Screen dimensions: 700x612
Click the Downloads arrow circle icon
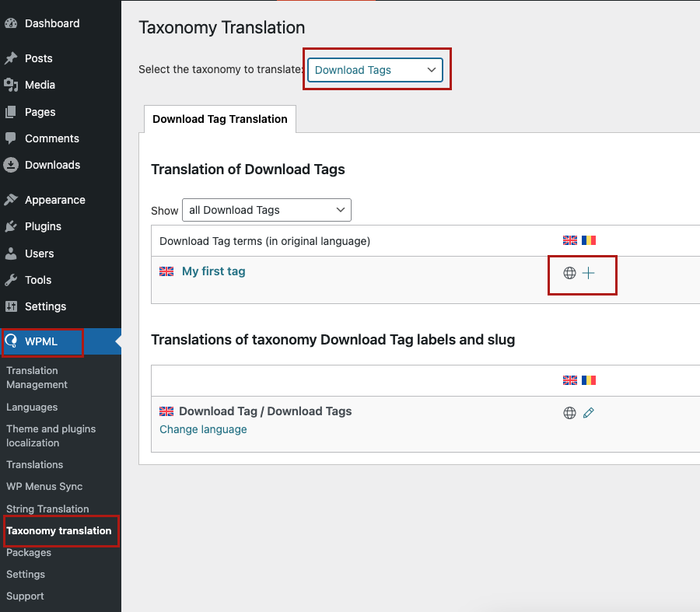[x=11, y=165]
